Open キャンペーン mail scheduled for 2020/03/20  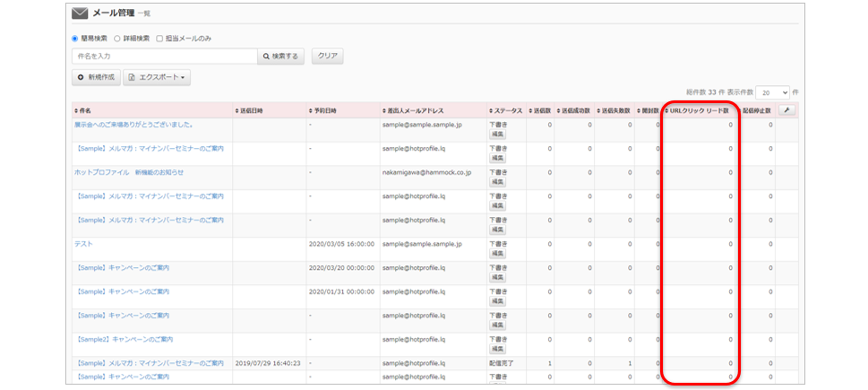(x=122, y=267)
